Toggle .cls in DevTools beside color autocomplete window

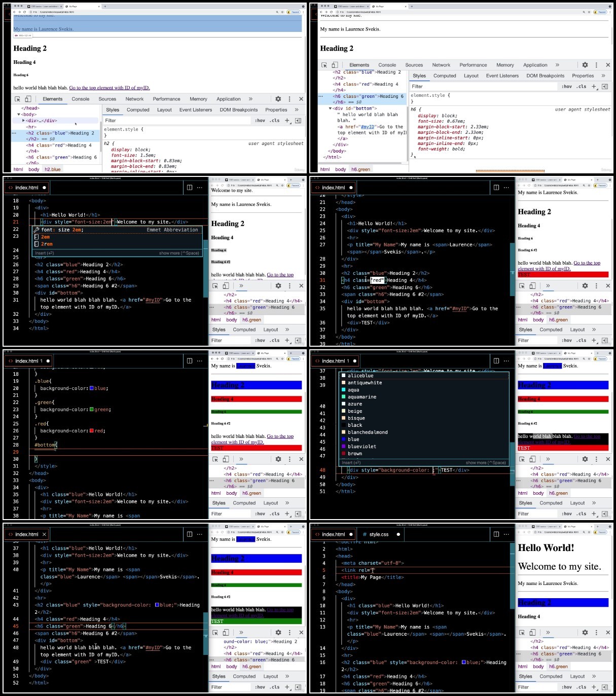[x=582, y=514]
